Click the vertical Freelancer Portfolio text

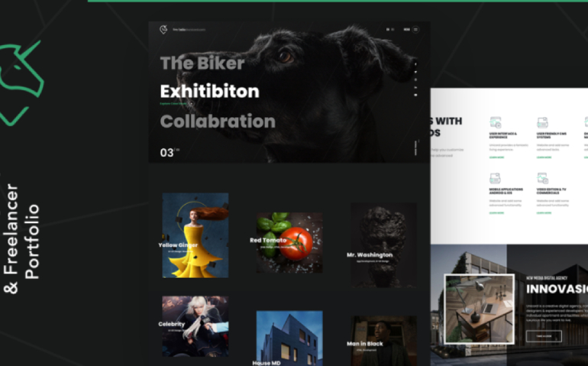[21, 238]
